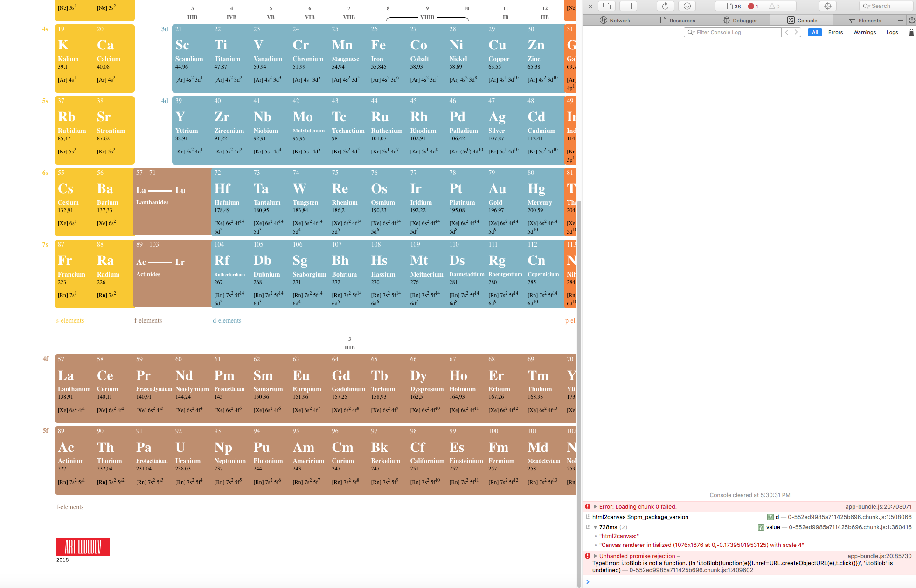Expand the Unhandled promise rejection entry
Screen dimensions: 916x588
tap(596, 556)
